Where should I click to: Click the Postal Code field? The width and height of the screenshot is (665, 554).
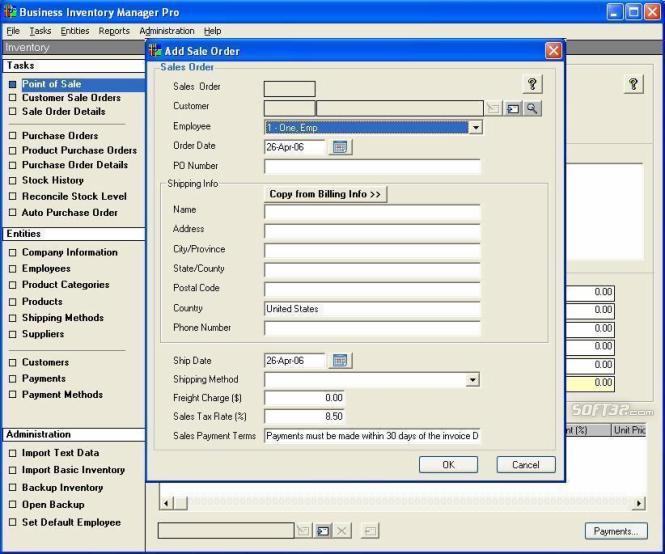(372, 289)
